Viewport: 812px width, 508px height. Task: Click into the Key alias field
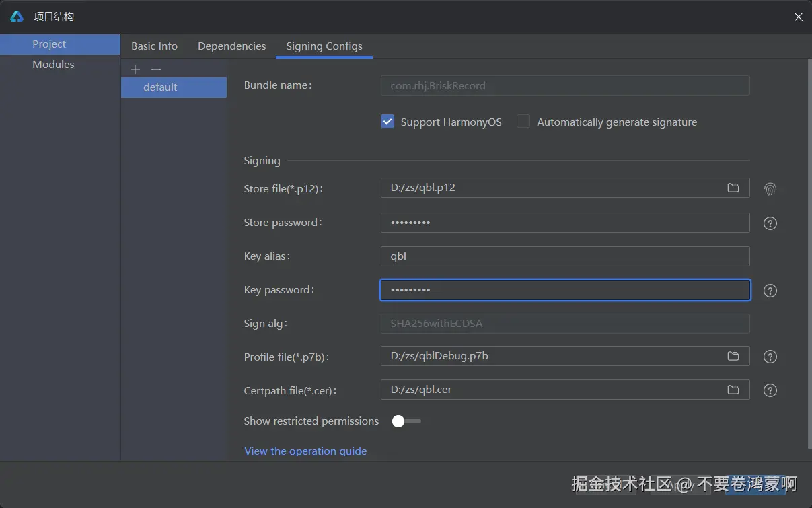pos(564,256)
